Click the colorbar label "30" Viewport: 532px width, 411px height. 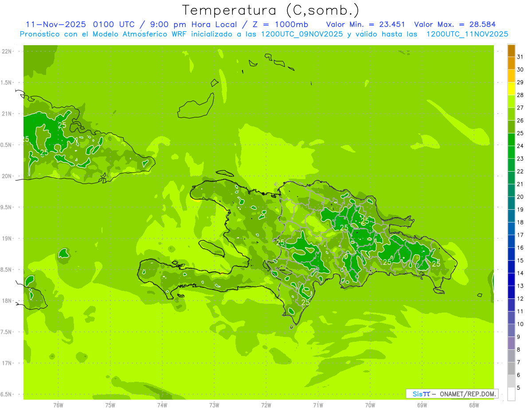[520, 70]
